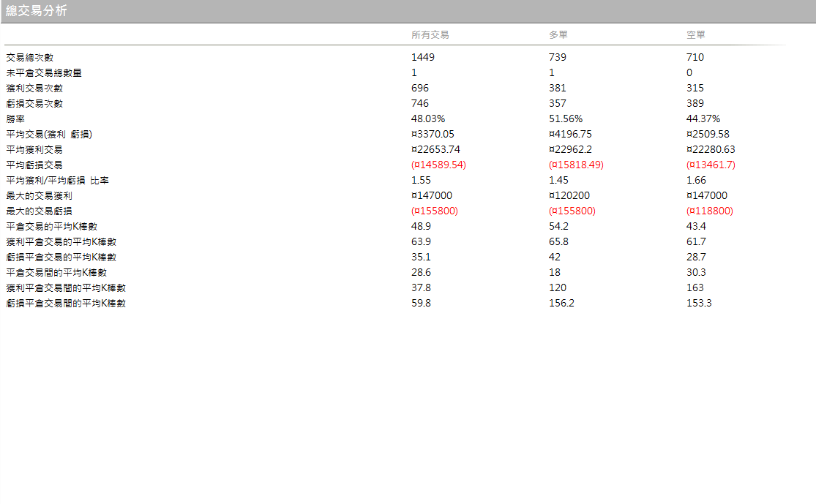Select long average bars 54.2
816x504 pixels.
coord(558,226)
